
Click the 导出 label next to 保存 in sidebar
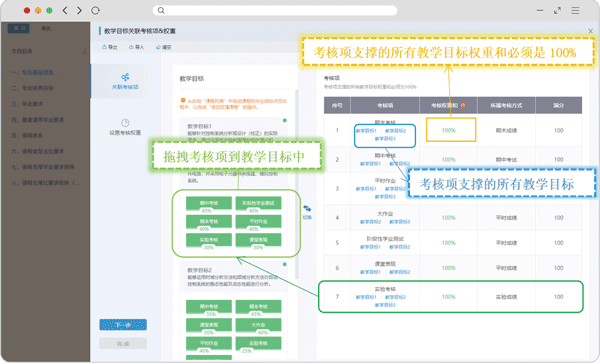(46, 28)
